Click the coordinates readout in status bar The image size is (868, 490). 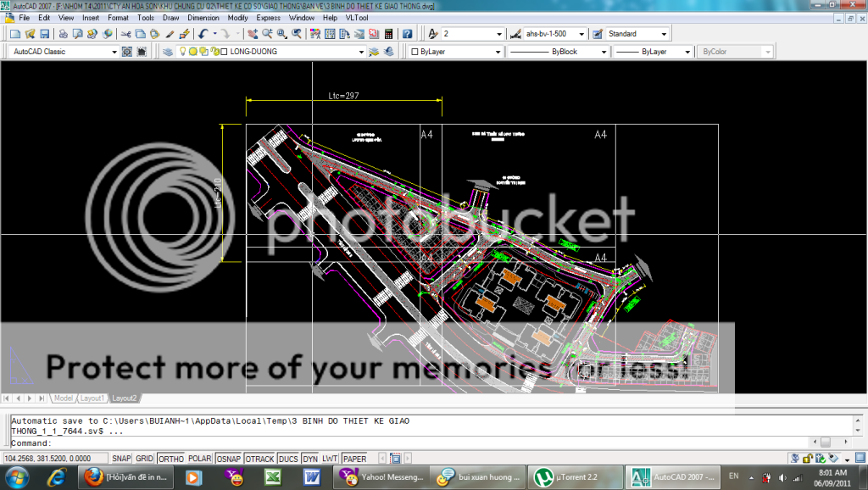coord(55,459)
